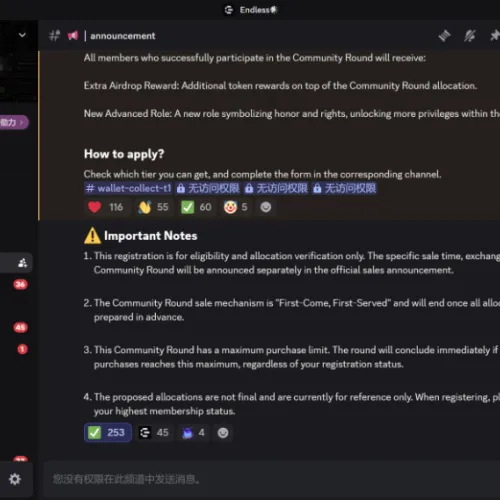Viewport: 500px width, 500px height.
Task: Expand server menu chevron at top left
Action: coord(22,35)
